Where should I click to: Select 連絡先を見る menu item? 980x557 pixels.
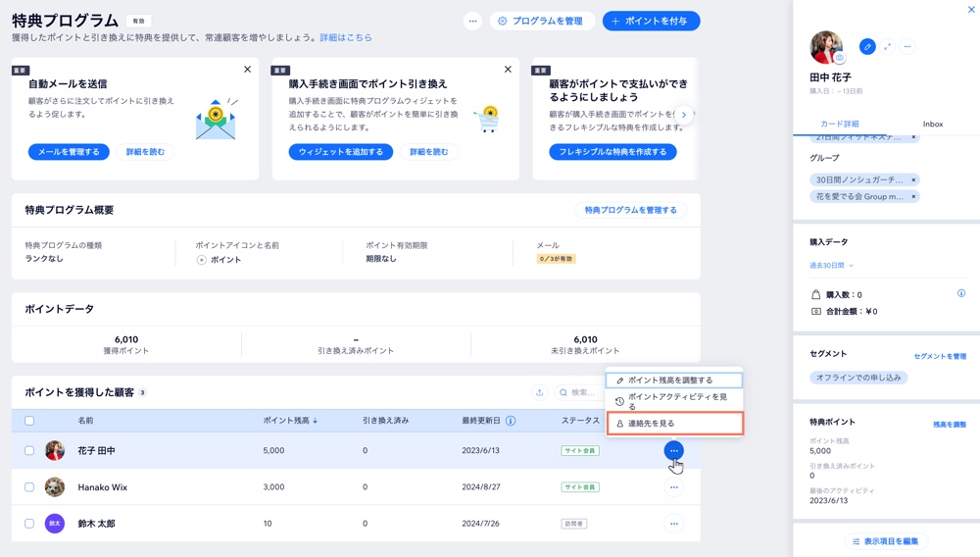coord(674,424)
